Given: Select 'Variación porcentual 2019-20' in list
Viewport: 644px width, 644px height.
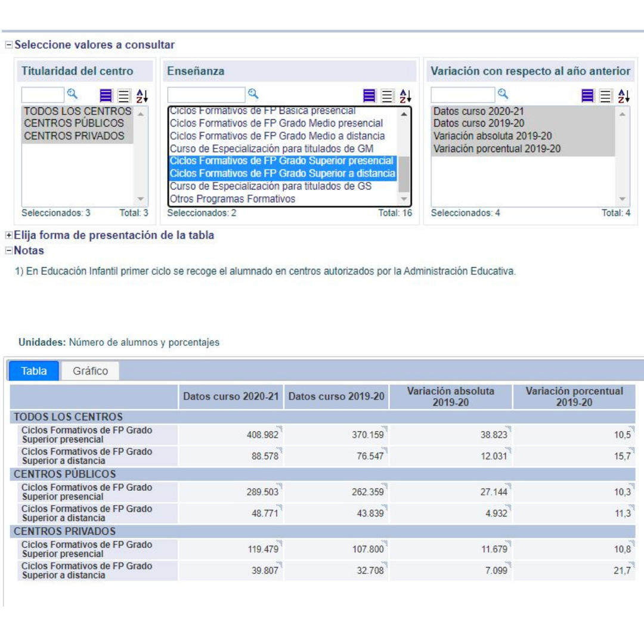Looking at the screenshot, I should pyautogui.click(x=523, y=148).
